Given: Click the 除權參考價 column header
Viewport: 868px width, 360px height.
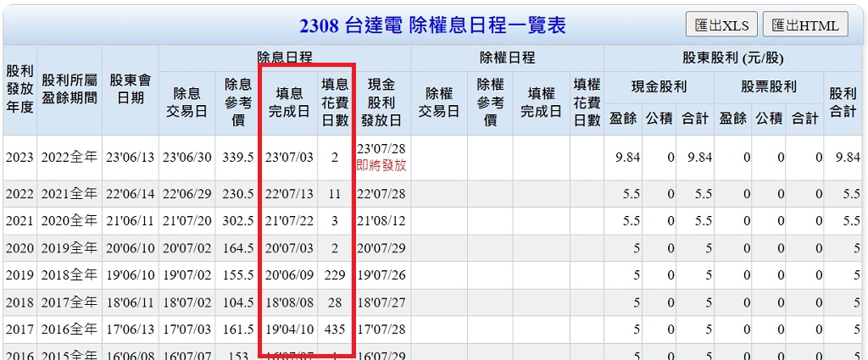Looking at the screenshot, I should (x=490, y=102).
